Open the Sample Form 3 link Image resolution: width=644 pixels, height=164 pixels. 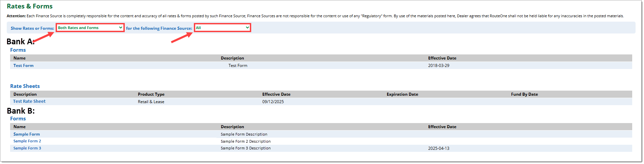point(27,148)
